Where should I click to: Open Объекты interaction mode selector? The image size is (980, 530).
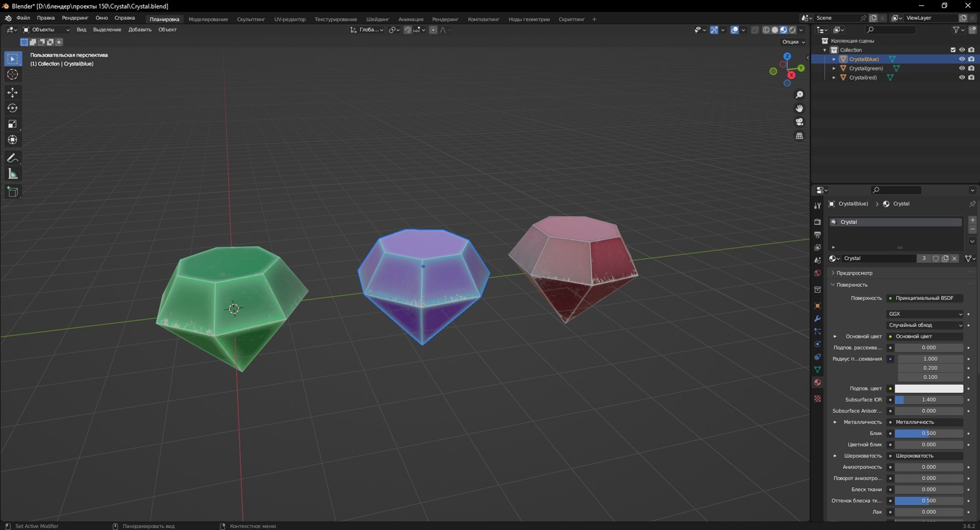tap(46, 30)
